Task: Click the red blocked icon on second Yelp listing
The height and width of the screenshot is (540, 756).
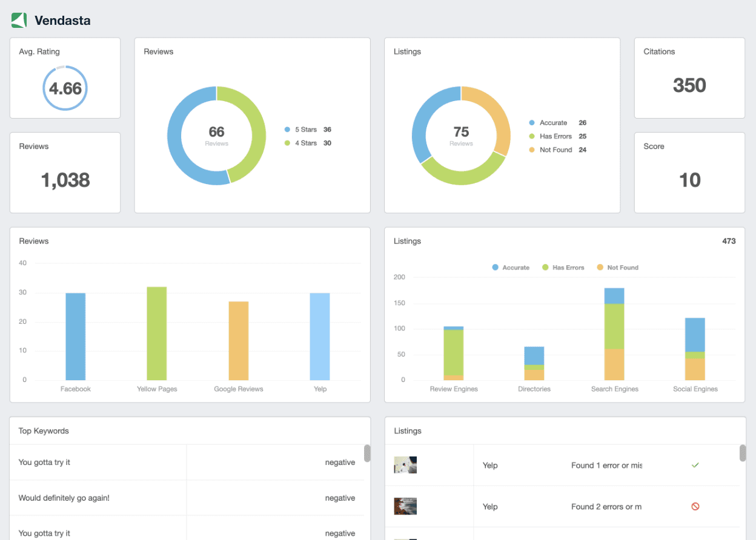Action: (695, 506)
